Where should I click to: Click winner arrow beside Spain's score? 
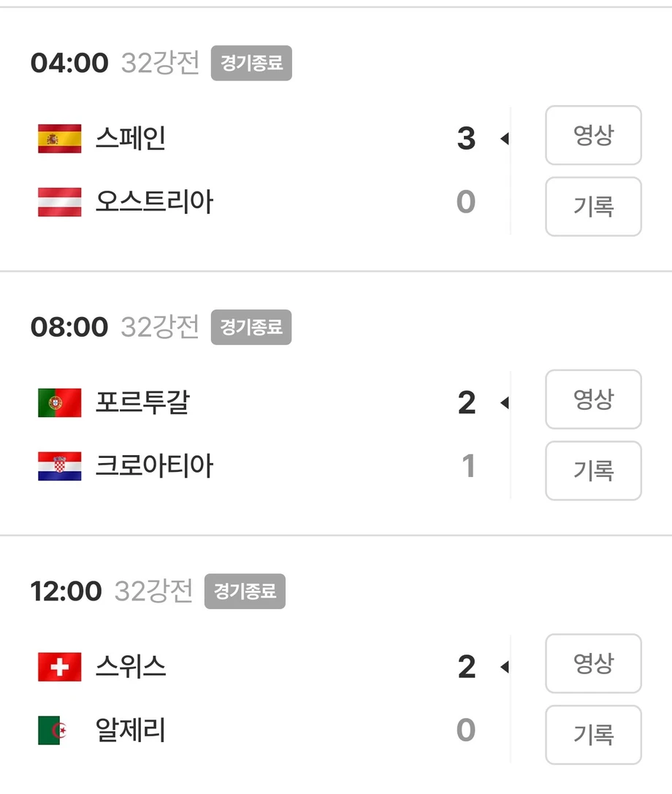(505, 138)
